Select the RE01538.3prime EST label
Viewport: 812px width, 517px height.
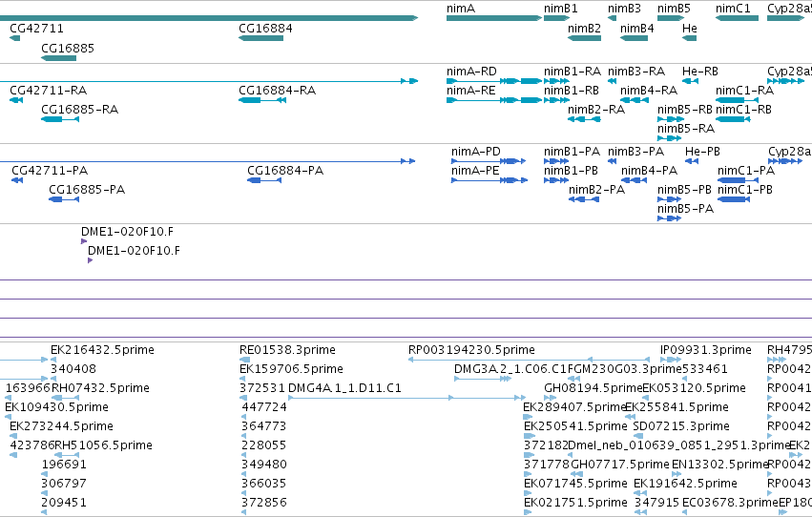pos(287,350)
